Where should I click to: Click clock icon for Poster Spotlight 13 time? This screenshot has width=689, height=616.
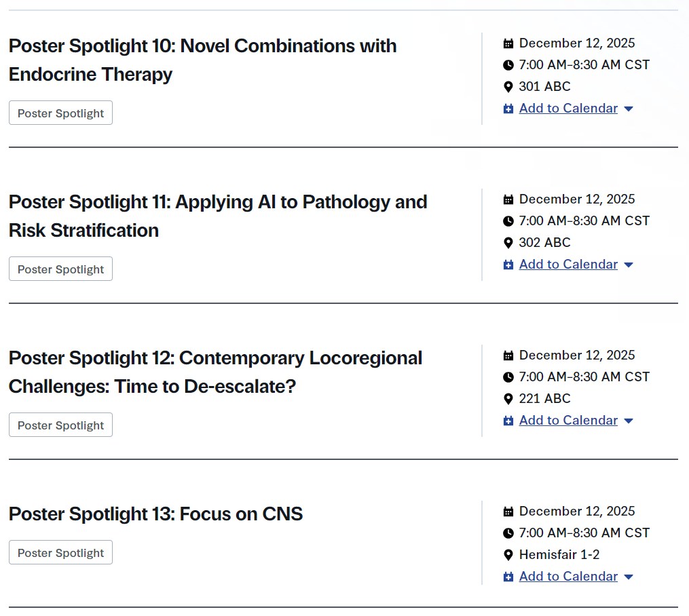[x=508, y=533]
